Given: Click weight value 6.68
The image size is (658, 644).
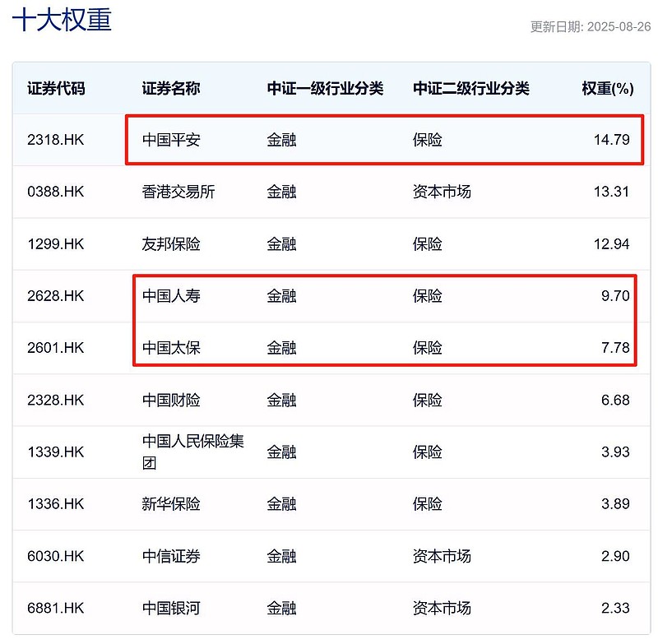Looking at the screenshot, I should [x=615, y=400].
